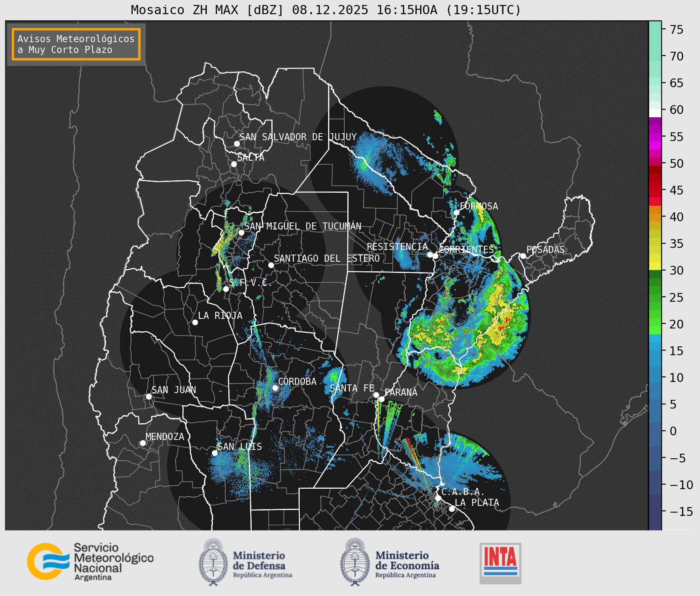Select the San Luis city marker
The width and height of the screenshot is (700, 596).
(x=215, y=453)
